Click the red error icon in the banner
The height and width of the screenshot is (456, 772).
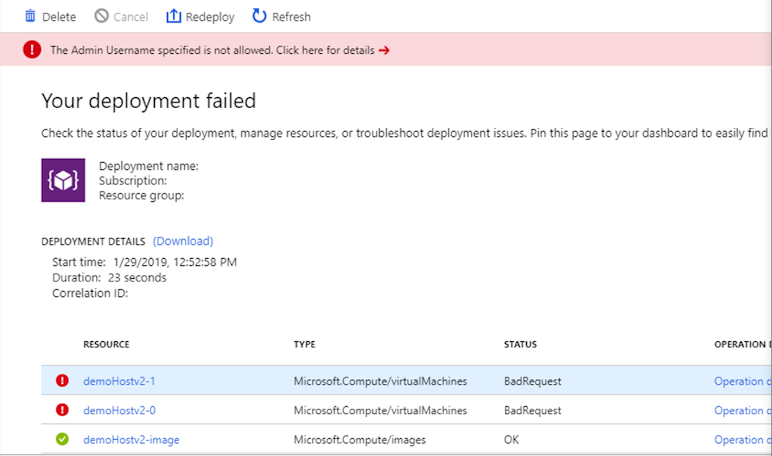33,50
